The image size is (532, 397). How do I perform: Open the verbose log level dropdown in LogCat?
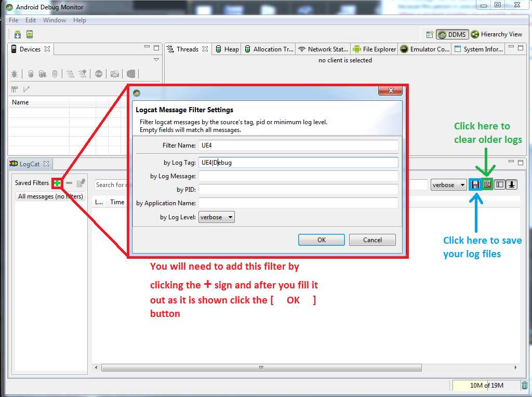point(448,185)
